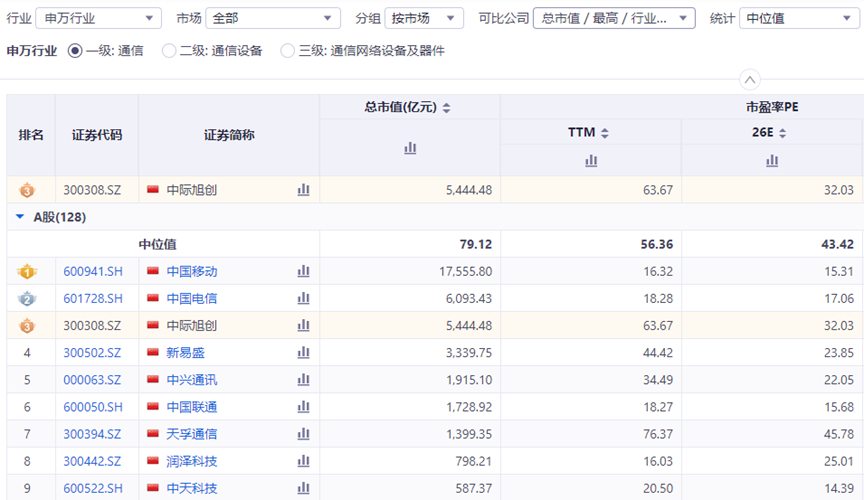This screenshot has width=864, height=500.
Task: Click chart icon under 总市值(亿元) header
Action: tap(410, 148)
